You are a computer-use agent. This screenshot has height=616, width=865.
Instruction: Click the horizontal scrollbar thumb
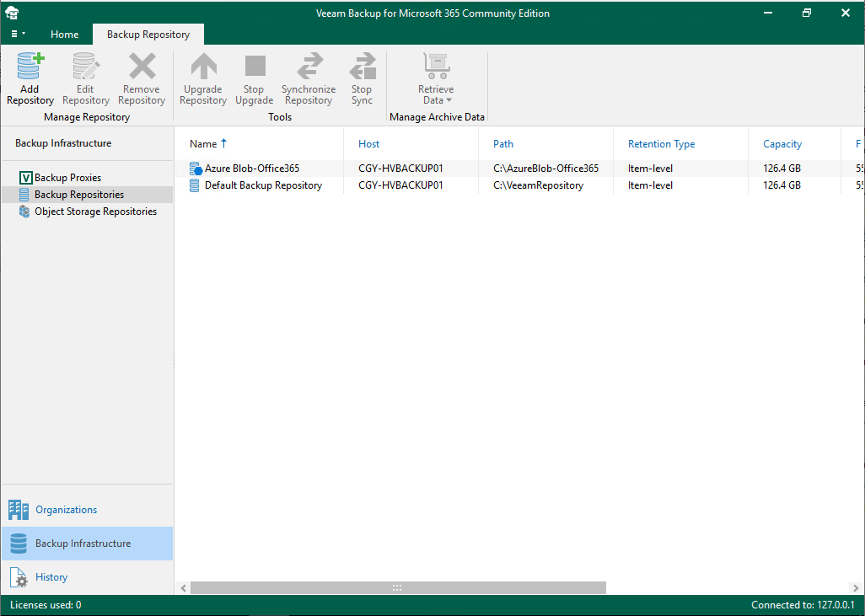click(398, 588)
